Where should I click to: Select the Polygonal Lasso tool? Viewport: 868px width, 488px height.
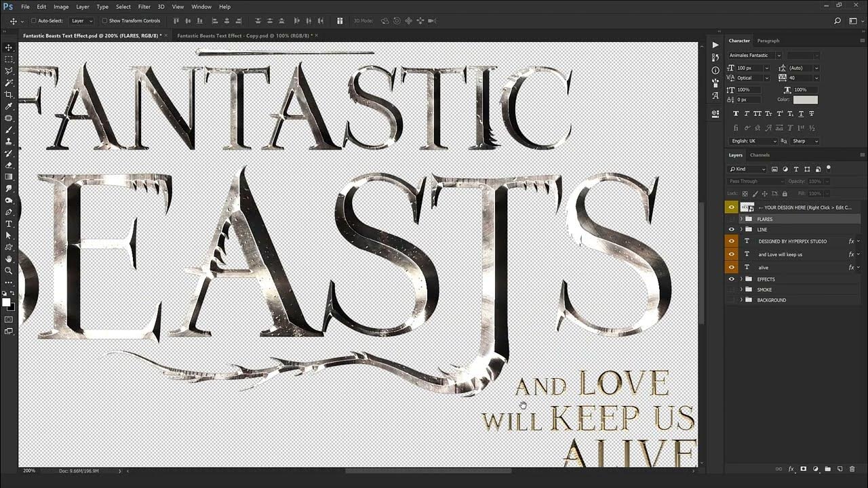[9, 70]
